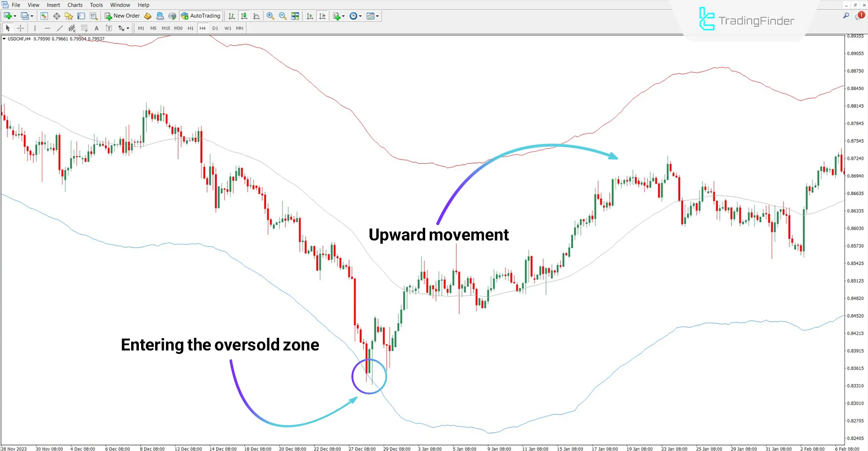Zoom out on the chart
Image resolution: width=868 pixels, height=451 pixels.
tap(283, 16)
